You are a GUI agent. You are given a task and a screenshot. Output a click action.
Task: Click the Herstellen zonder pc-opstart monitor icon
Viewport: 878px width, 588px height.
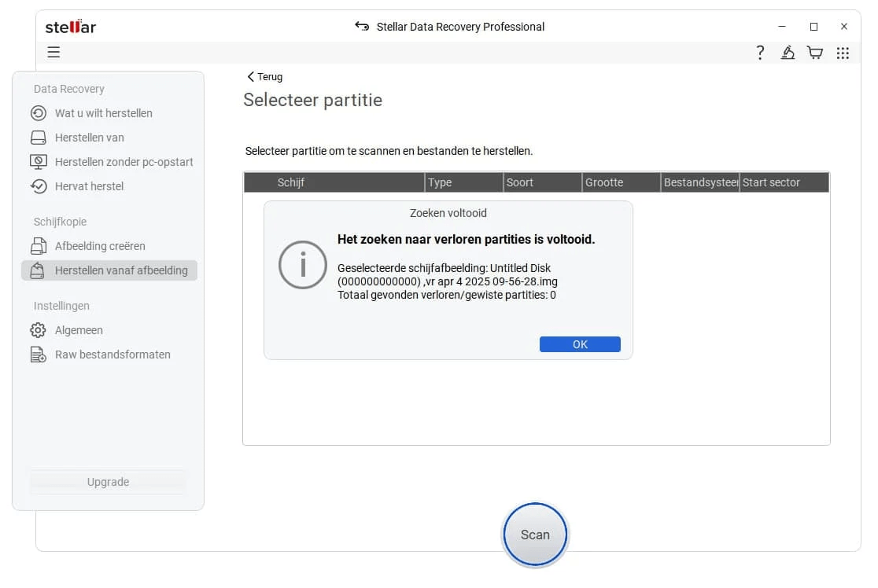(x=38, y=162)
